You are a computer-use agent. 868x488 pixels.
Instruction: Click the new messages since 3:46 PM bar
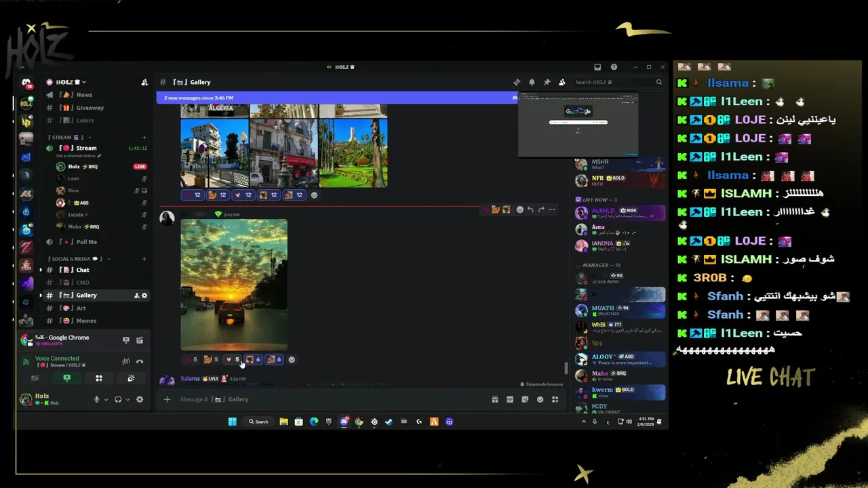337,98
